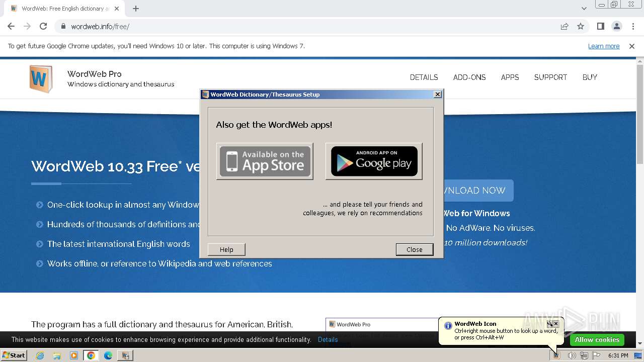This screenshot has height=362, width=644.
Task: Click the WordWeb setup dialog title bar icon
Action: click(205, 94)
